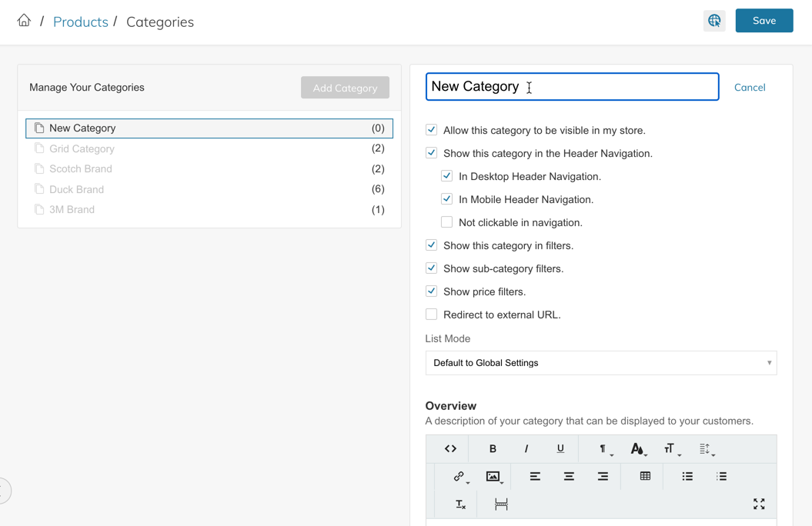Image resolution: width=812 pixels, height=526 pixels.
Task: Expand the editor to fullscreen
Action: click(759, 504)
